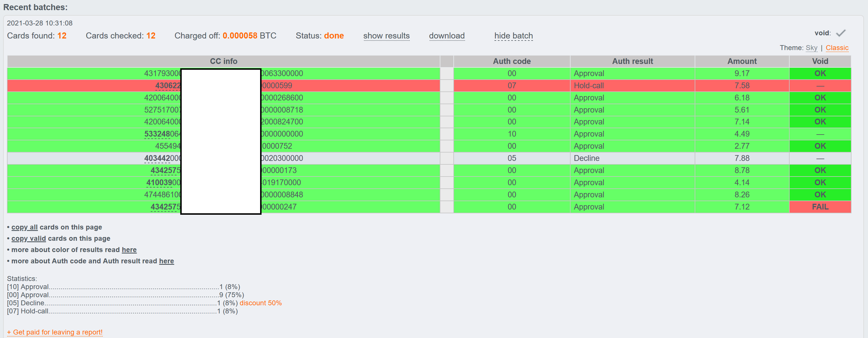This screenshot has width=868, height=338.
Task: Click the Void column header
Action: click(820, 61)
